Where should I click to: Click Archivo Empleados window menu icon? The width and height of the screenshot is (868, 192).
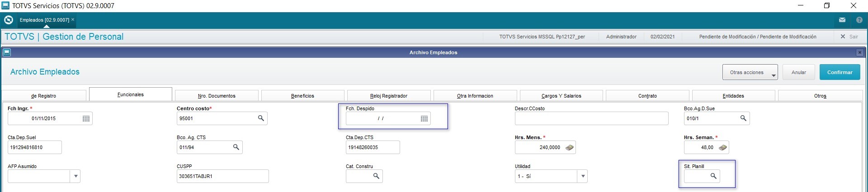click(6, 52)
